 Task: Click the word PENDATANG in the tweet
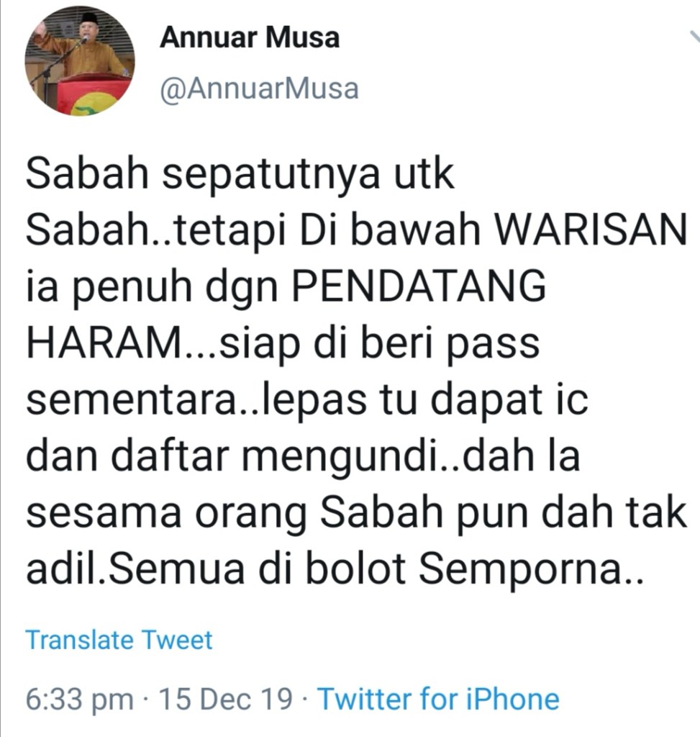419,286
